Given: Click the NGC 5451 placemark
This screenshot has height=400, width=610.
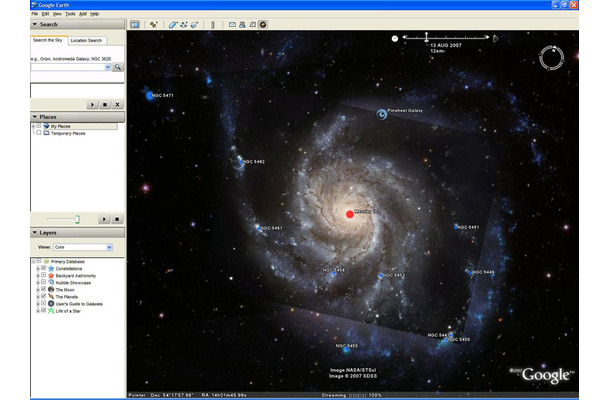Looking at the screenshot, I should point(456,227).
